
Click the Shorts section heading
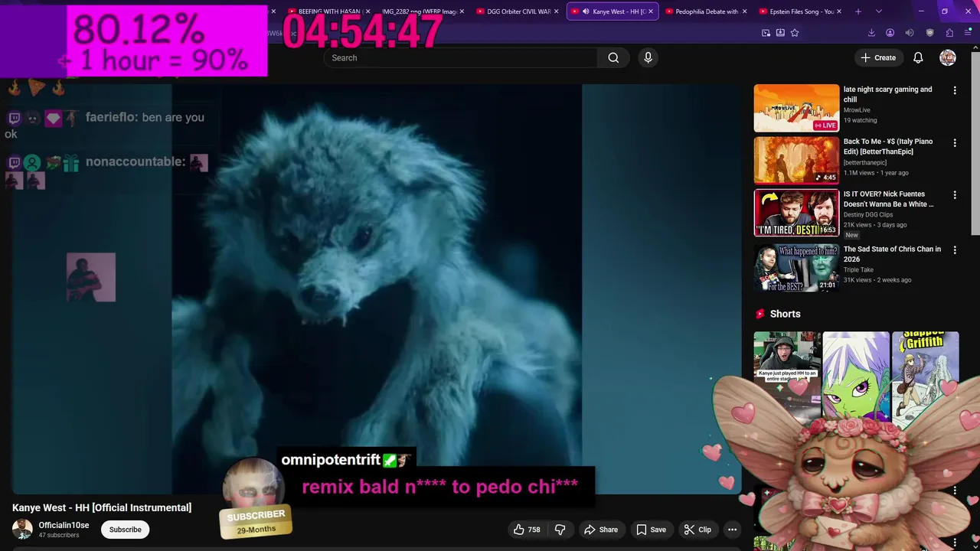coord(785,314)
